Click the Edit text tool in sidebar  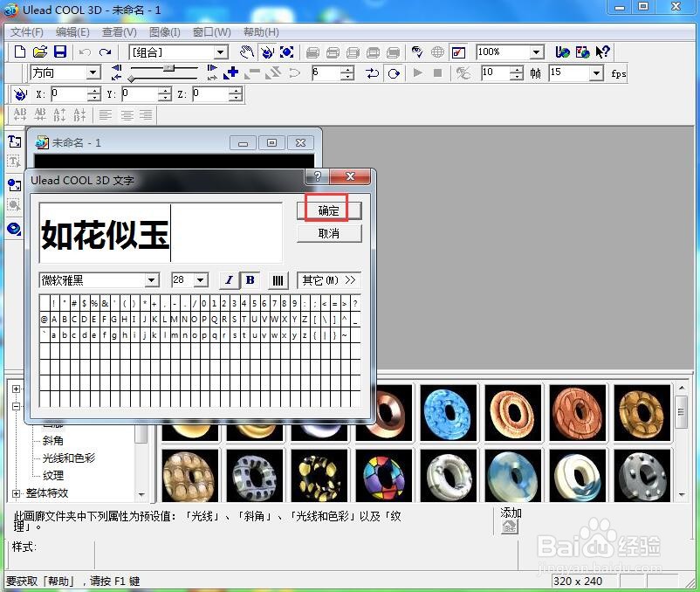point(14,162)
